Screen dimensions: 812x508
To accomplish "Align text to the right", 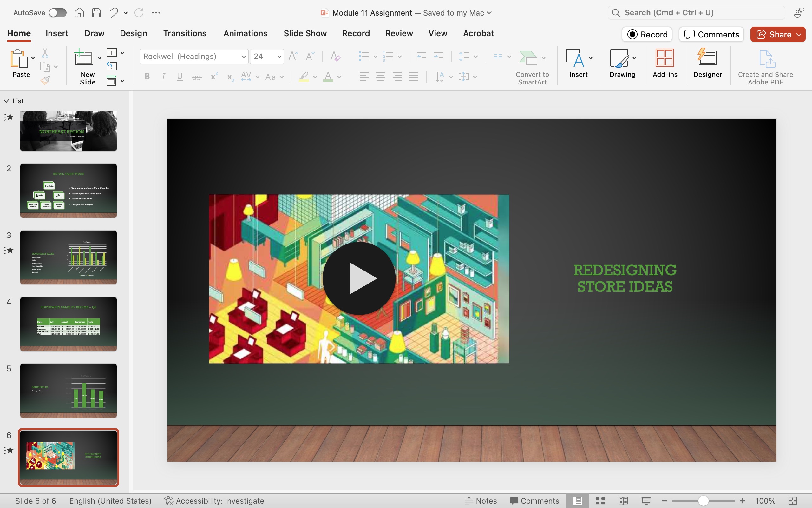I will (x=397, y=77).
